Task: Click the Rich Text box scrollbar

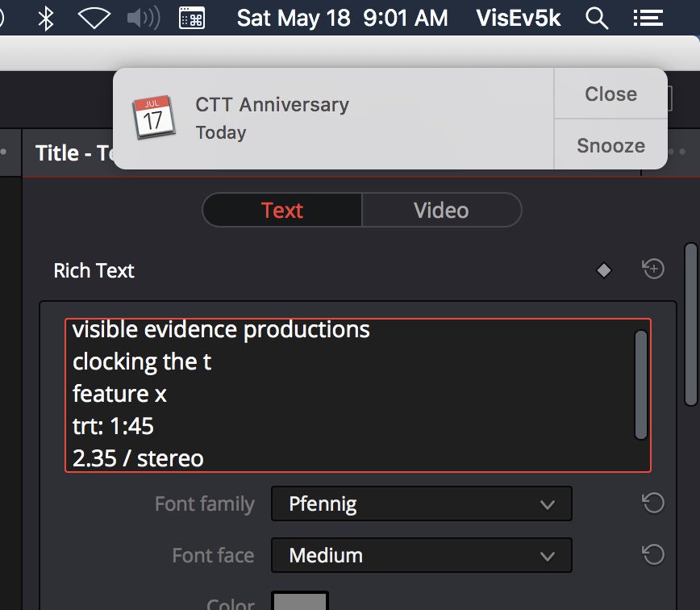Action: [640, 384]
